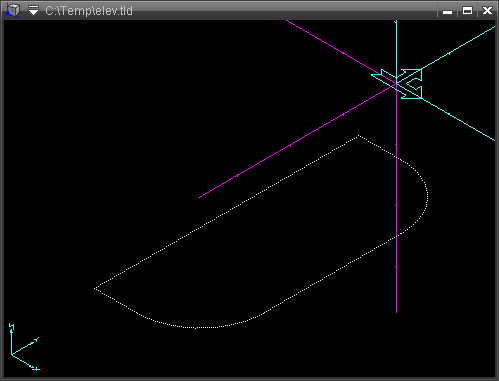The image size is (499, 381).
Task: Click the vertical axis of the triad
Action: coord(11,339)
